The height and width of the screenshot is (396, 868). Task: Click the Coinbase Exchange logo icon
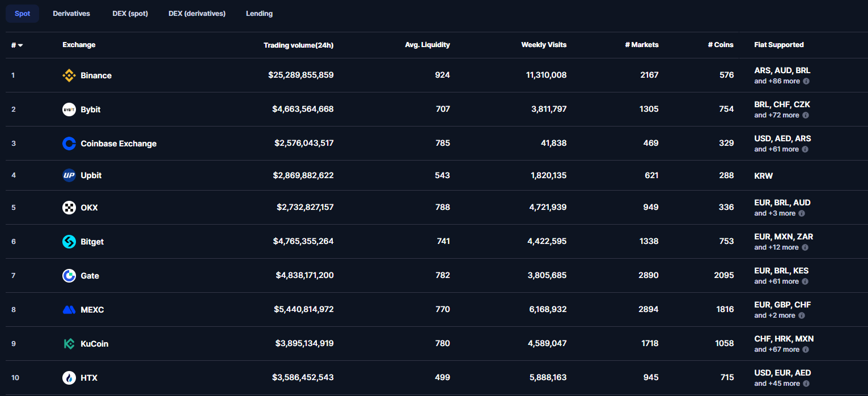(x=69, y=144)
